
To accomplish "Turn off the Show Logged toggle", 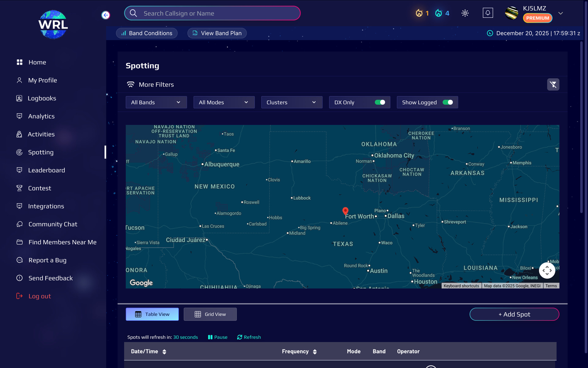I will click(x=447, y=102).
